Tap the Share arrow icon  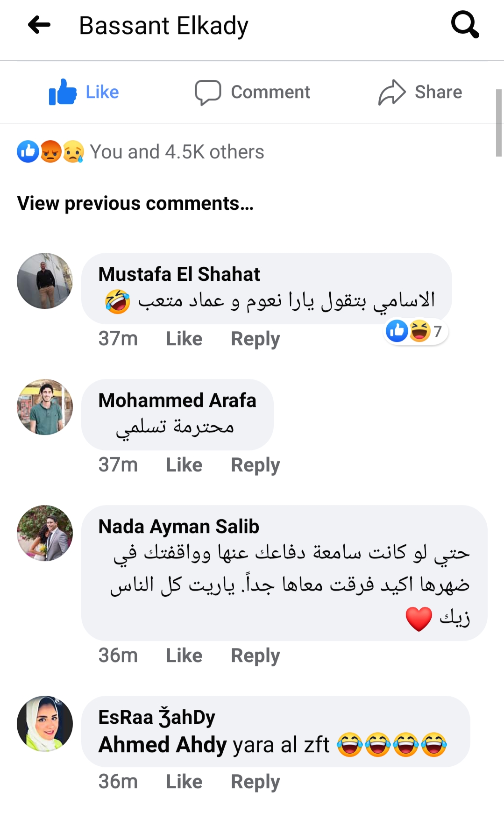click(x=391, y=92)
